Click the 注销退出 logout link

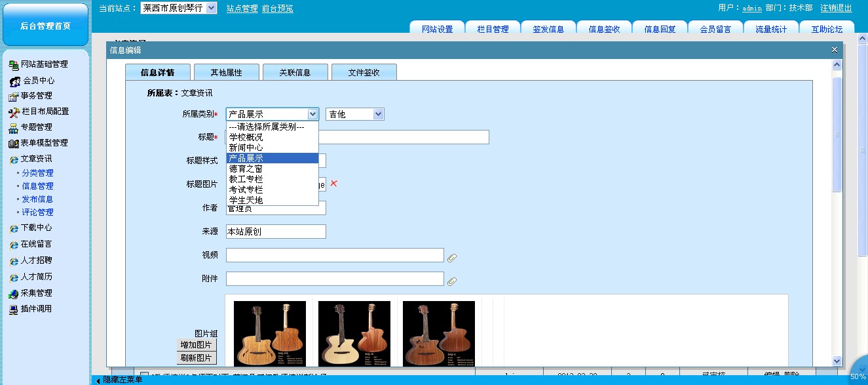point(836,8)
